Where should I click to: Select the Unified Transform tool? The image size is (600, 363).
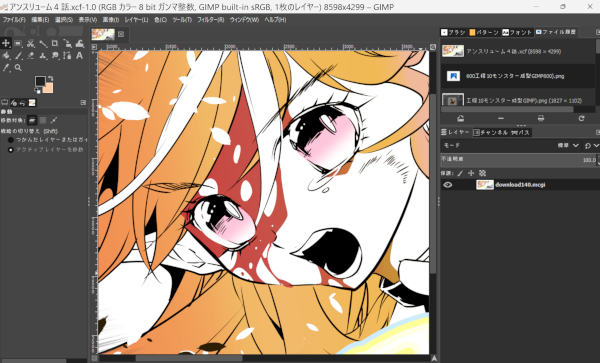click(67, 43)
